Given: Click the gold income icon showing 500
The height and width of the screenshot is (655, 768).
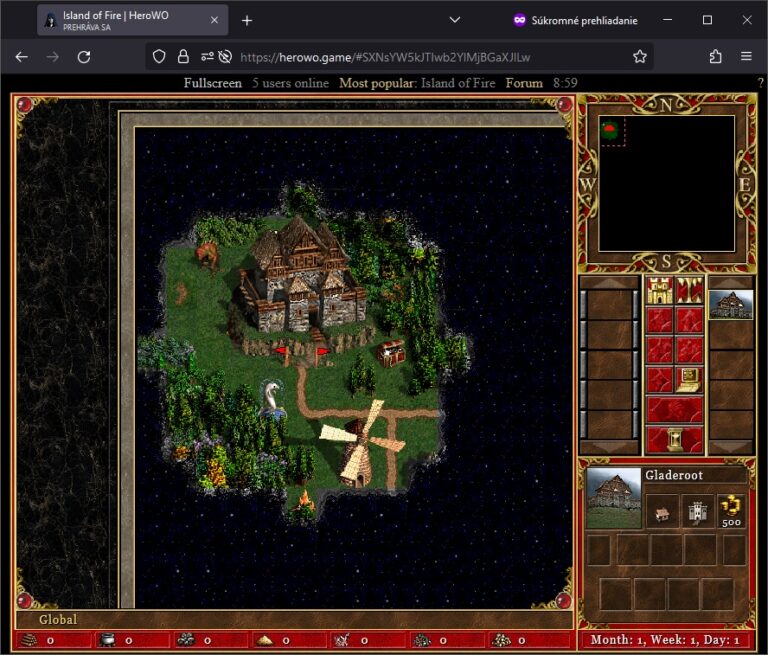Looking at the screenshot, I should [731, 512].
